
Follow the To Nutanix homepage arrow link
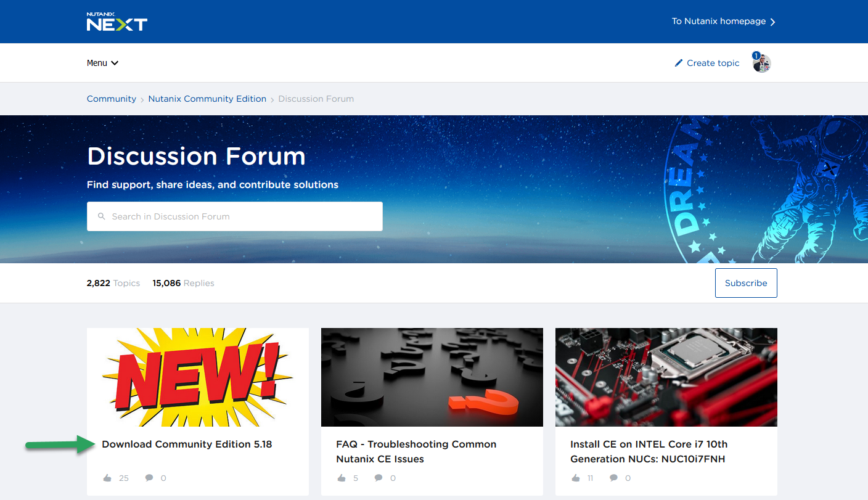coord(724,22)
